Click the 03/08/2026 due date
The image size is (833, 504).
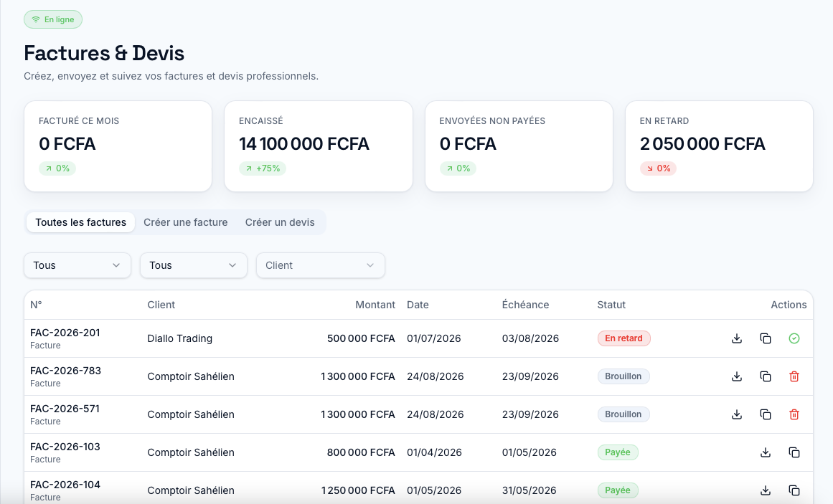point(530,338)
